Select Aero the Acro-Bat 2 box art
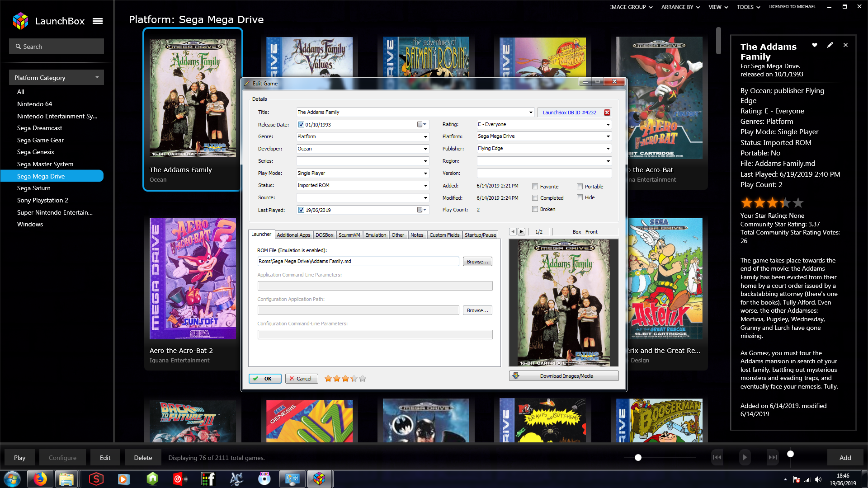This screenshot has width=868, height=488. (x=193, y=279)
